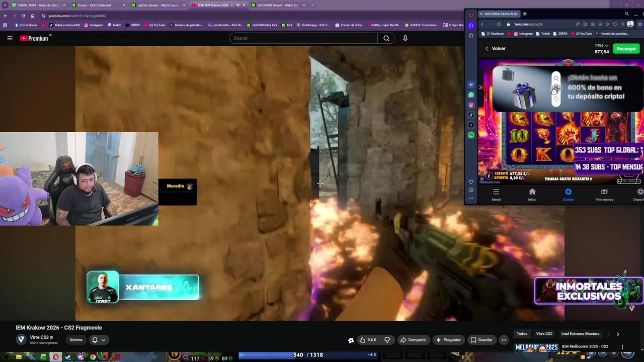Open IEM Melbourne 2025 suggested video thumbnail
The image size is (644, 362).
coord(537,348)
